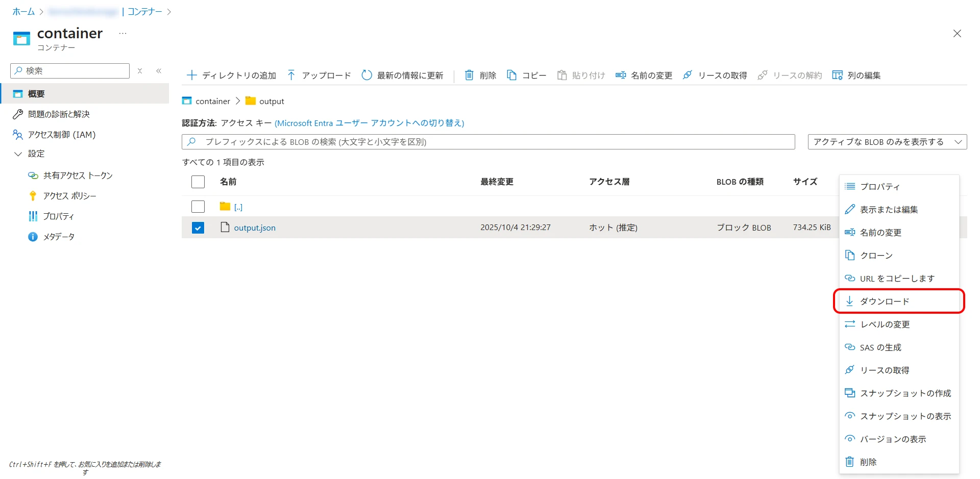Uncheck the output.json row checkbox
980x479 pixels.
tap(198, 228)
